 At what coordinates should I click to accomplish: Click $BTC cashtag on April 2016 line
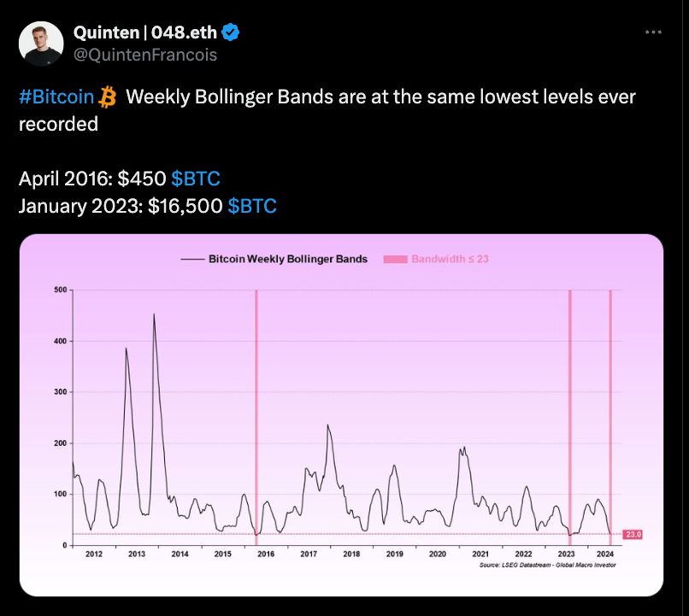[196, 179]
